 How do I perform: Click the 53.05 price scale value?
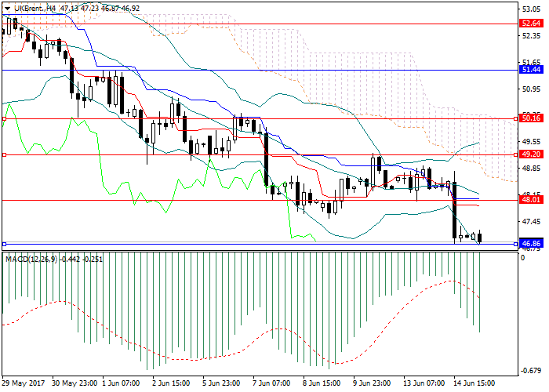click(x=531, y=9)
